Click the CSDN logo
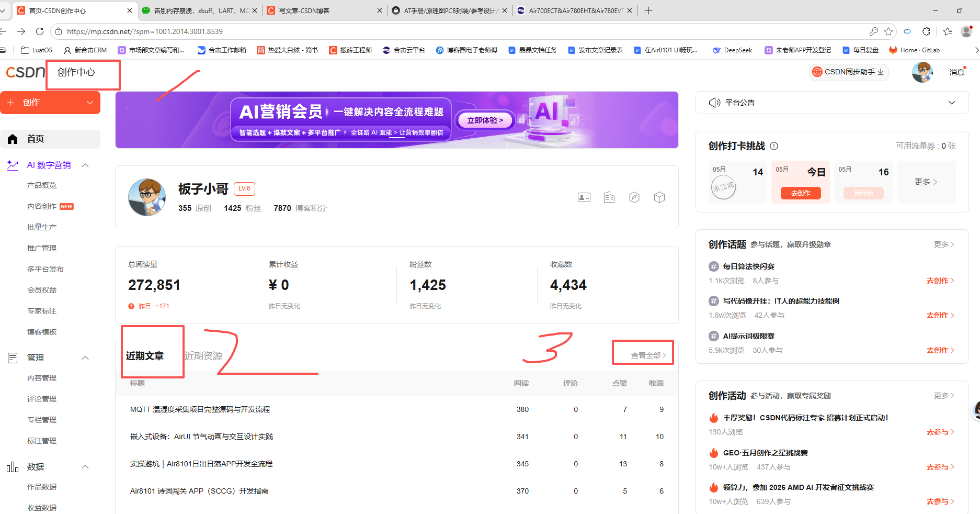Image resolution: width=980 pixels, height=514 pixels. point(25,72)
